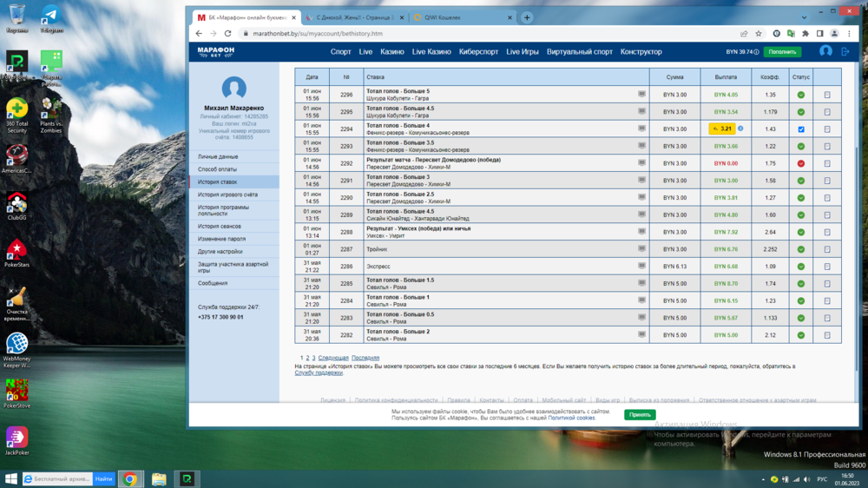Click the info icon next to 3.21 payout

(x=740, y=129)
